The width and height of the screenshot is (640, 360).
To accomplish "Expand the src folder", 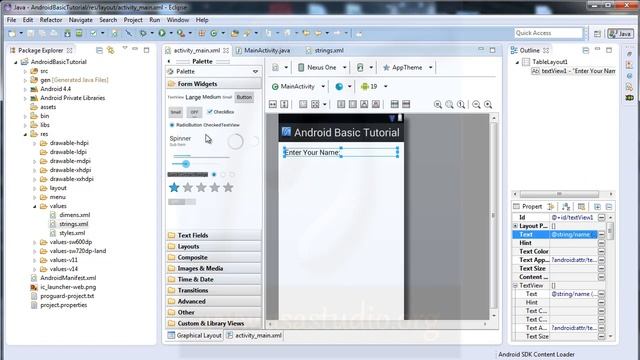I will pyautogui.click(x=25, y=71).
